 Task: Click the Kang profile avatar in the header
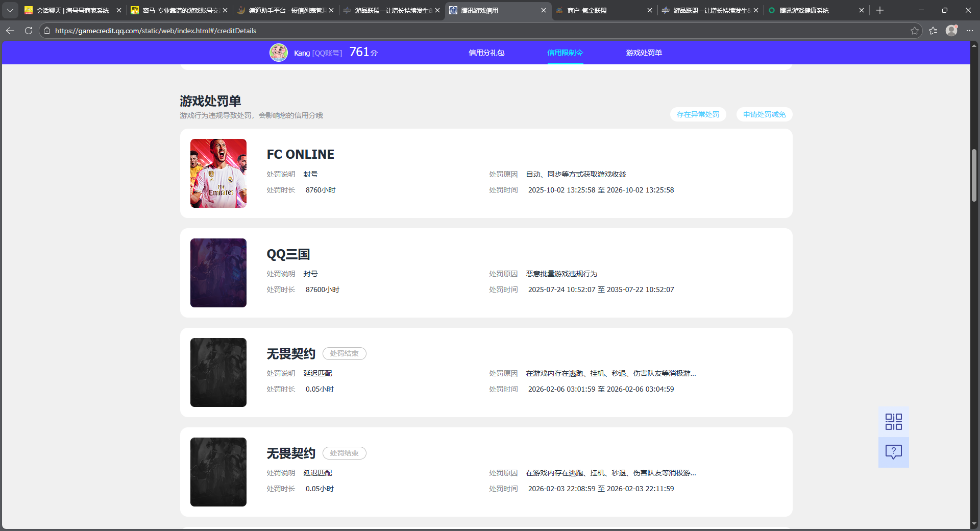[279, 52]
